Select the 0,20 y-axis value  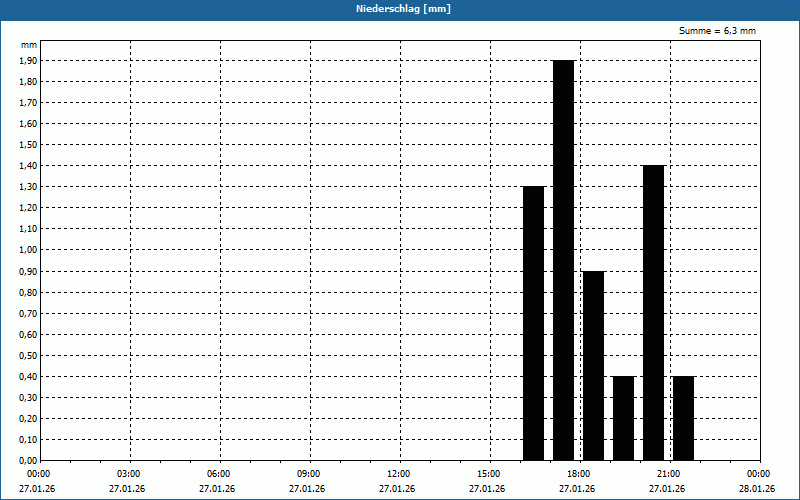[x=28, y=419]
